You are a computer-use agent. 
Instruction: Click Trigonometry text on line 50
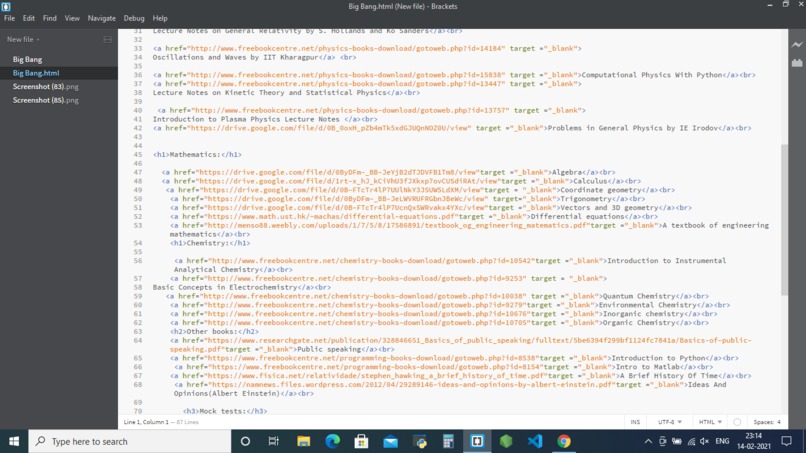click(x=586, y=199)
